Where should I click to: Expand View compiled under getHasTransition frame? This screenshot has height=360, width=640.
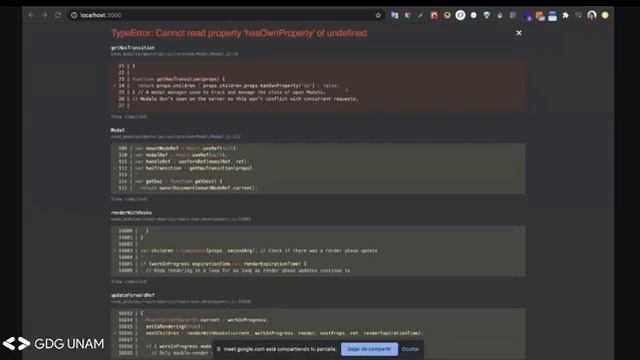(129, 116)
